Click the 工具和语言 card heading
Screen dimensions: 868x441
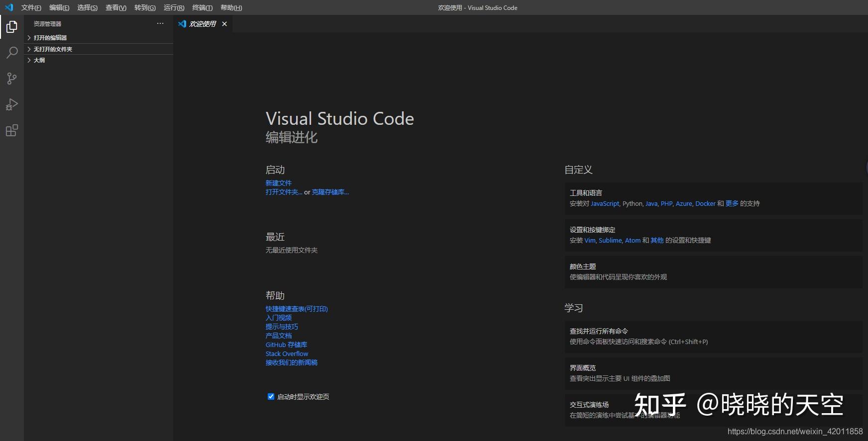586,192
